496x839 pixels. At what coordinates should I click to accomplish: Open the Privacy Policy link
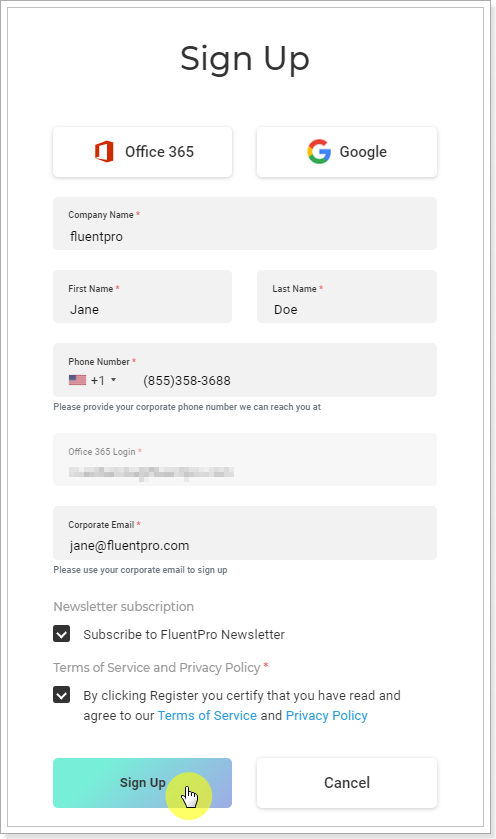[326, 715]
